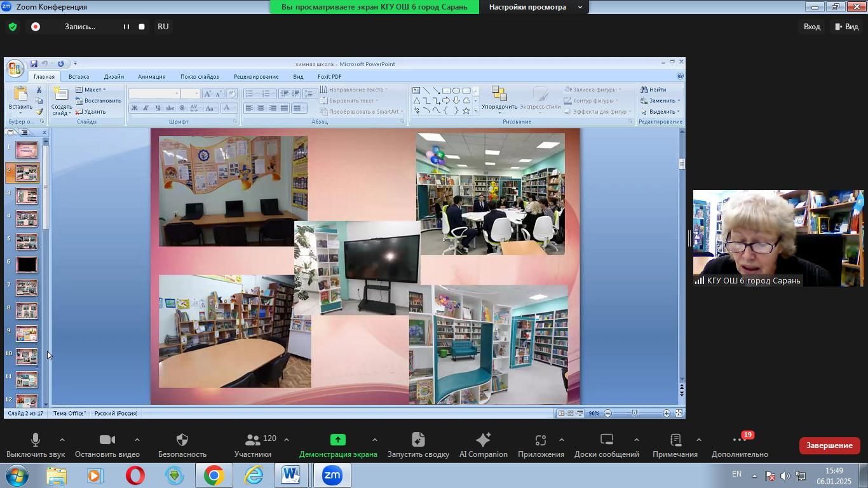
Task: Open the Participants panel in Zoom
Action: tap(253, 440)
